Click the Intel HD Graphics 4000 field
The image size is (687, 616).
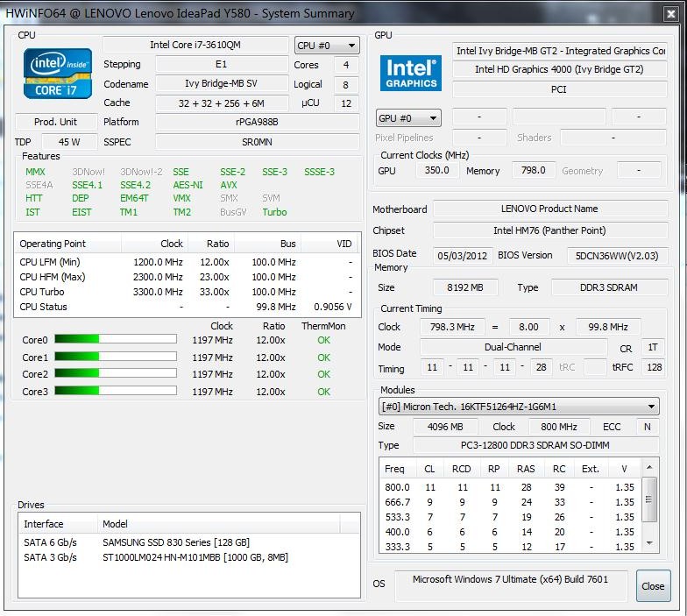tap(559, 69)
